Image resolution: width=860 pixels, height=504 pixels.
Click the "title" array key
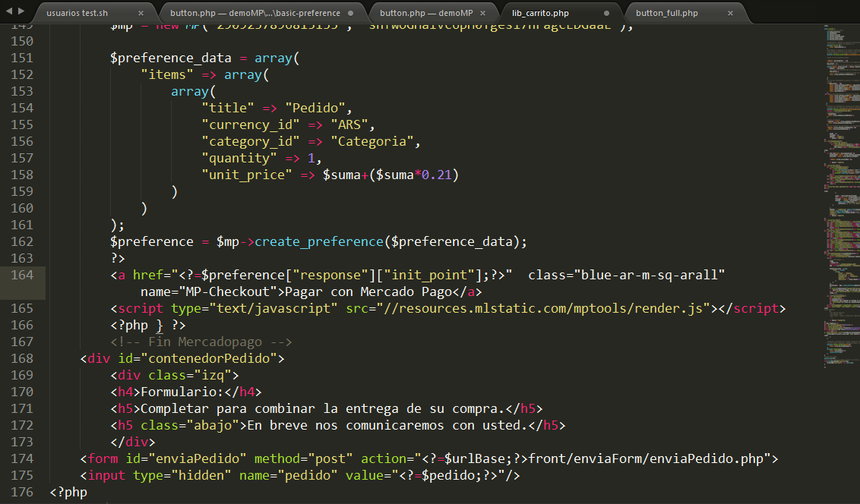coord(228,108)
